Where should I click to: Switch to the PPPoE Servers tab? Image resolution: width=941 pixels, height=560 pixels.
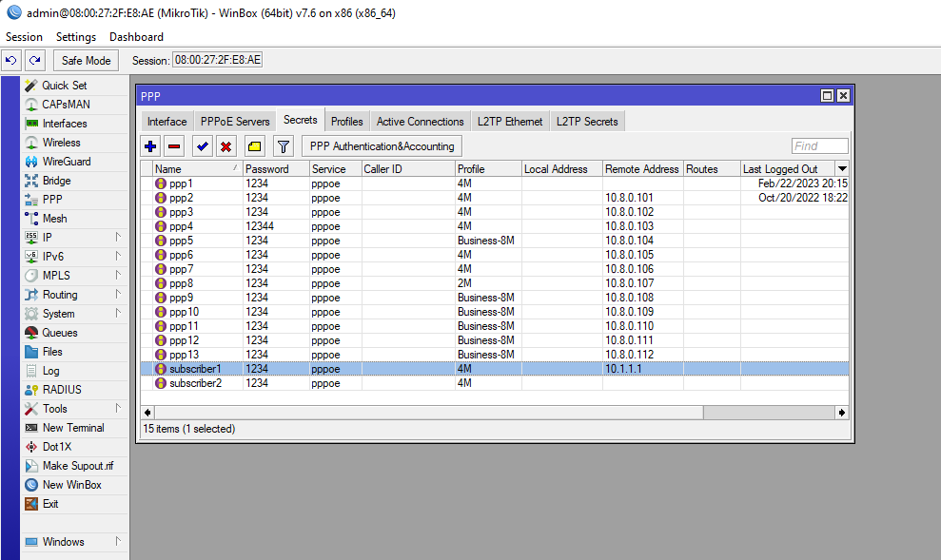click(235, 122)
